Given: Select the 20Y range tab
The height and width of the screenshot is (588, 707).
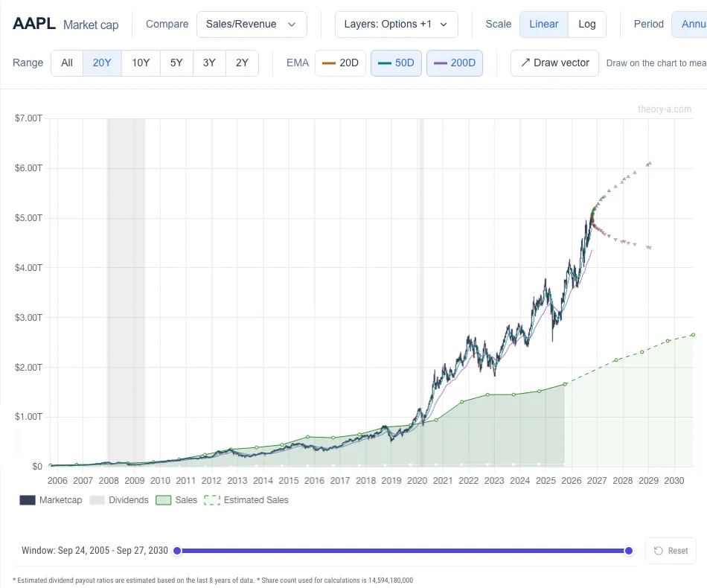Looking at the screenshot, I should coord(102,63).
